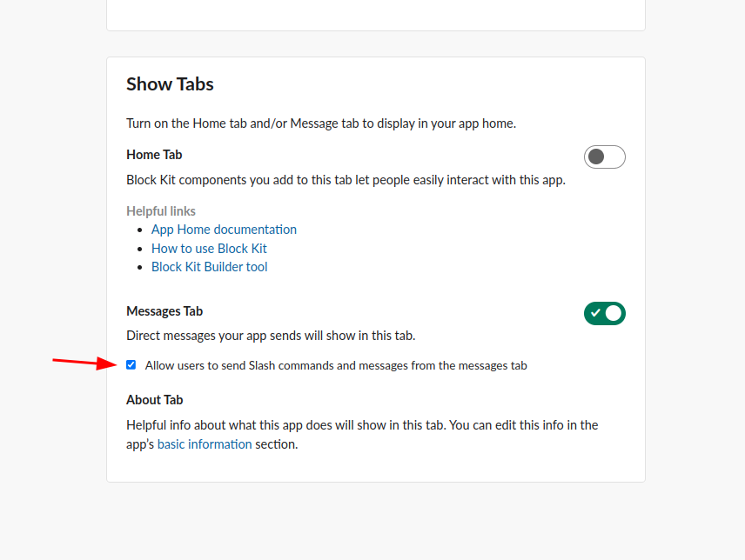Click the Helpful info about this app text
The width and height of the screenshot is (745, 560).
361,425
